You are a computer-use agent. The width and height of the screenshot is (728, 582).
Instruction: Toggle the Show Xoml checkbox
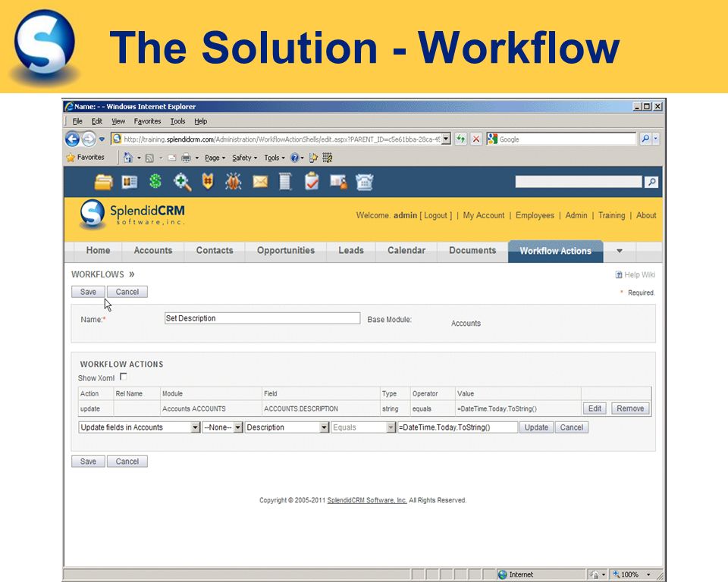[x=124, y=377]
